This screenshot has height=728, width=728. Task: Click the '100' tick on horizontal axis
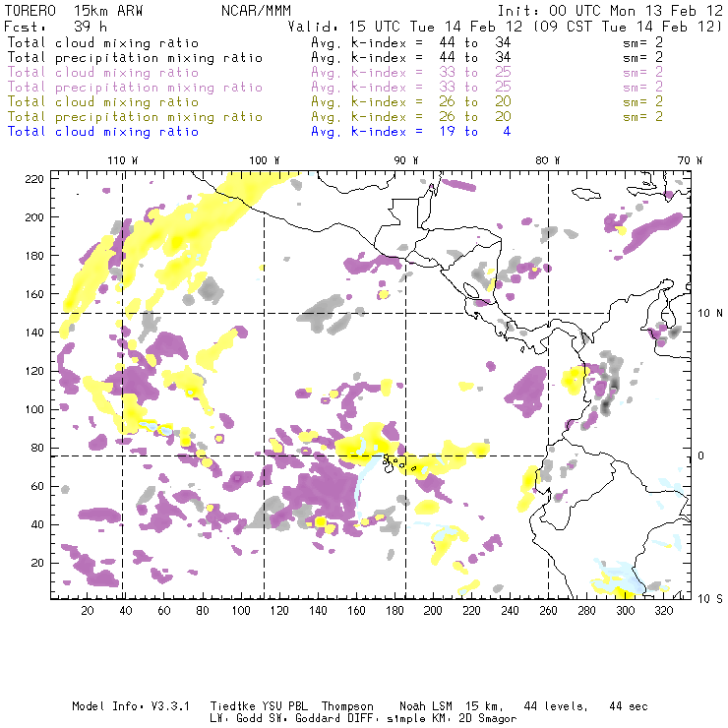[241, 611]
